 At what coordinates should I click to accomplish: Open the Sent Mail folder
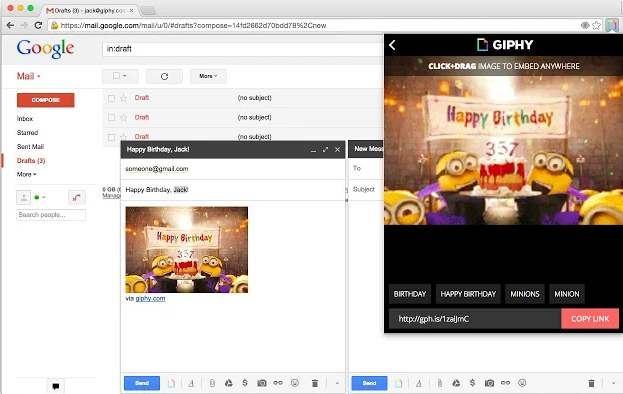coord(30,147)
